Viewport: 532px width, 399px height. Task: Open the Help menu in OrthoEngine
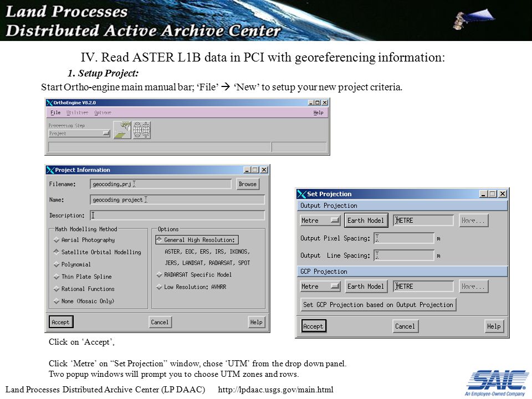click(318, 112)
